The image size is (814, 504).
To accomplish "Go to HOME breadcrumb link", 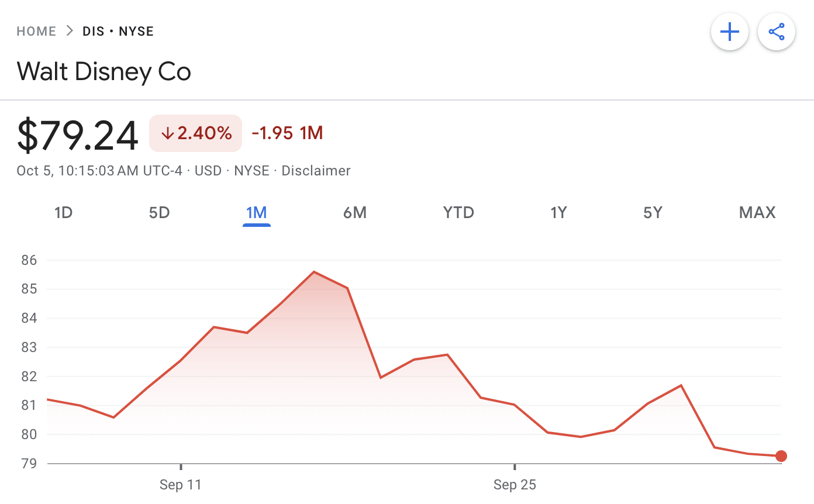I will click(x=36, y=31).
